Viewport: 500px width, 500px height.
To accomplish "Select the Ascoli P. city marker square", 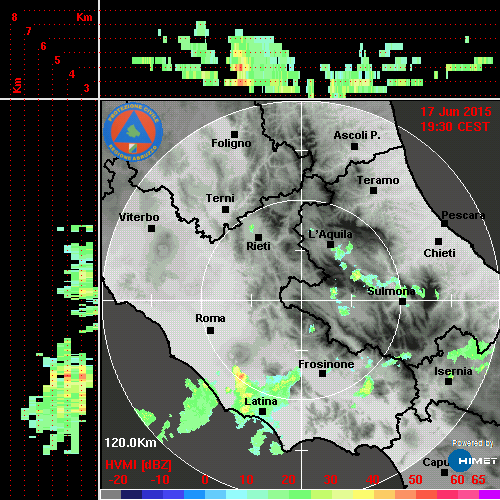I will pos(354,146).
